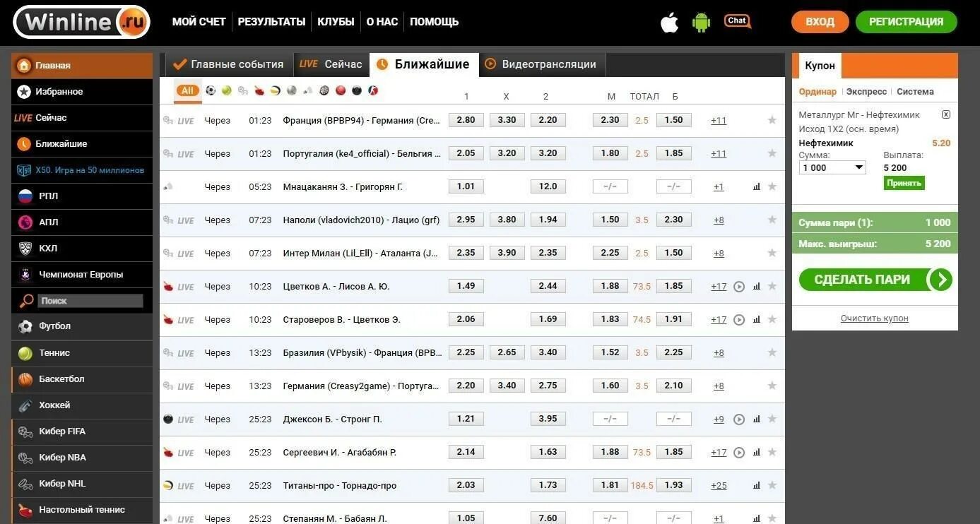Play video stream for Джексон Б. - Стронг П.
The image size is (980, 524).
(739, 419)
